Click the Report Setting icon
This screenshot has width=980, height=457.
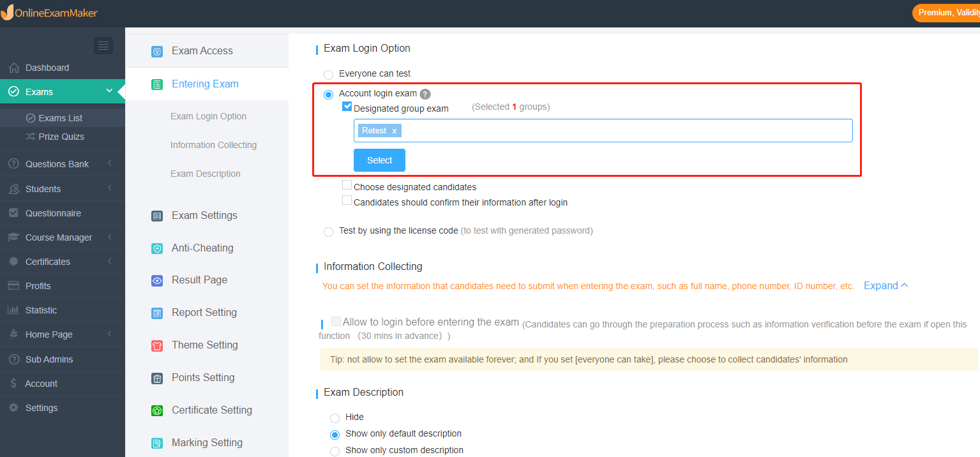[x=157, y=313]
